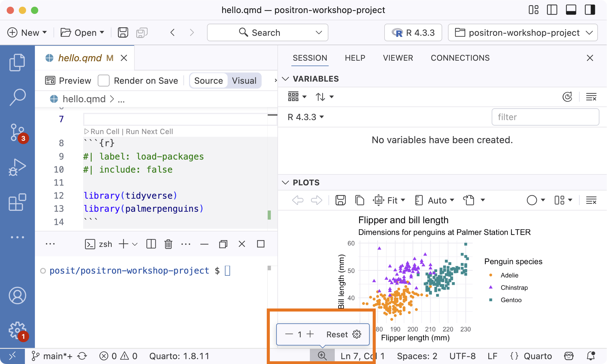Collapse the Plots section
The height and width of the screenshot is (364, 607).
285,183
